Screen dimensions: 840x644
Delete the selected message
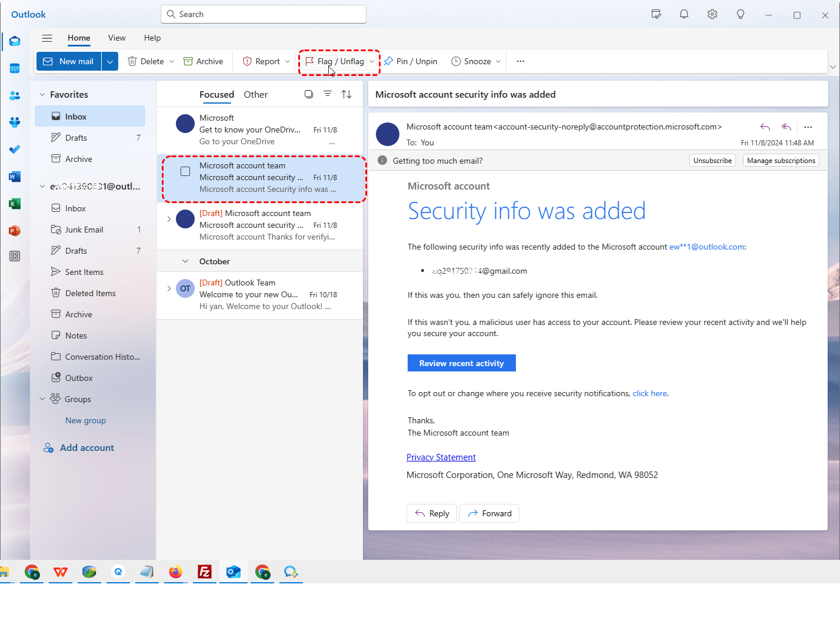pos(146,61)
